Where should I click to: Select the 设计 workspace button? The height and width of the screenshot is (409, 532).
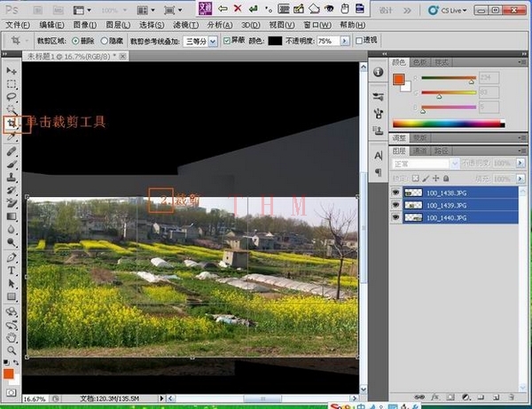(386, 11)
